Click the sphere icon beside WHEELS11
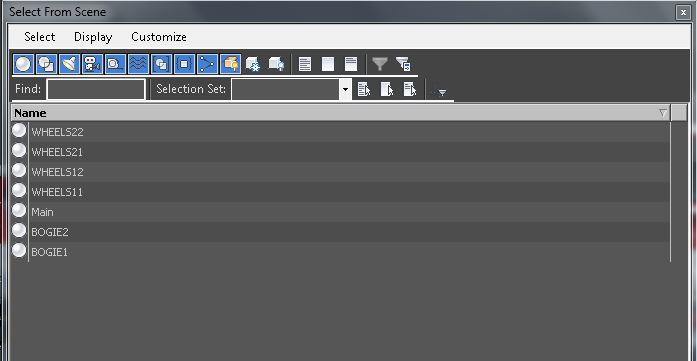 [x=19, y=190]
